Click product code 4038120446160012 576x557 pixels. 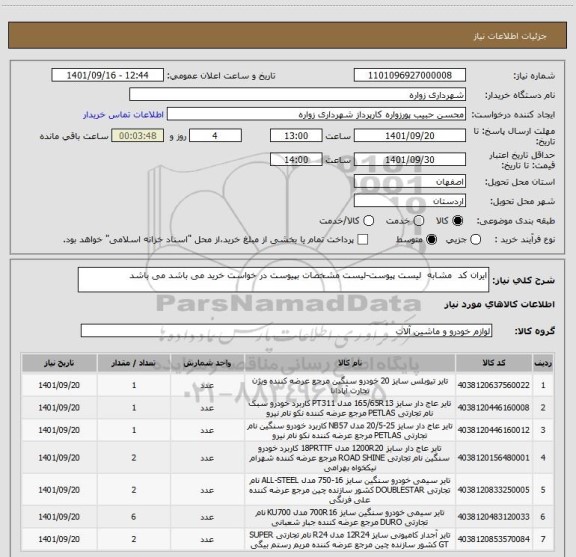(493, 430)
